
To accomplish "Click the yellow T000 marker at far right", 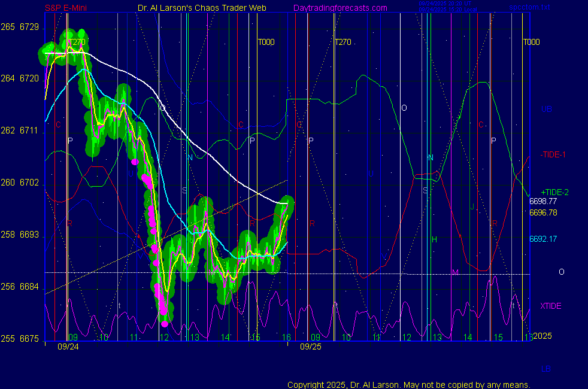I will [x=531, y=42].
